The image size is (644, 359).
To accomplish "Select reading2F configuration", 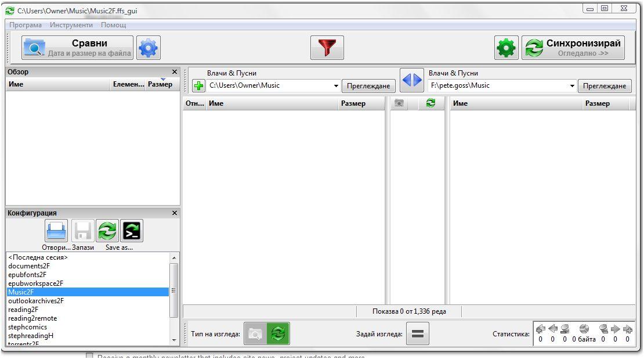I will point(88,309).
